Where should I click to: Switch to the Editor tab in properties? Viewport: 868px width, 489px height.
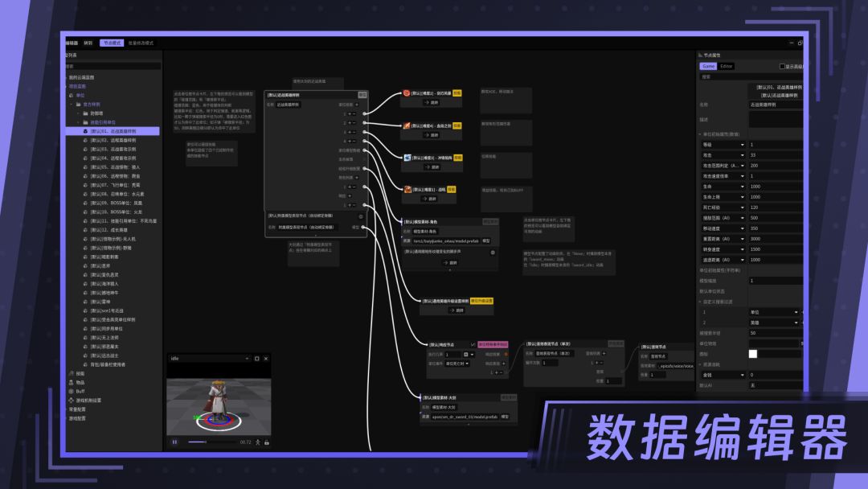coord(726,66)
